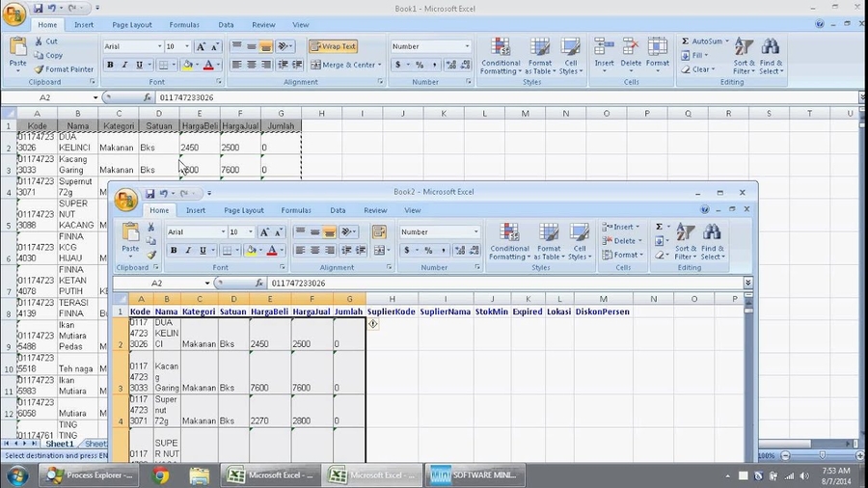Switch to Page Layout tab in Book2
Screen dimensions: 868x488
point(244,210)
